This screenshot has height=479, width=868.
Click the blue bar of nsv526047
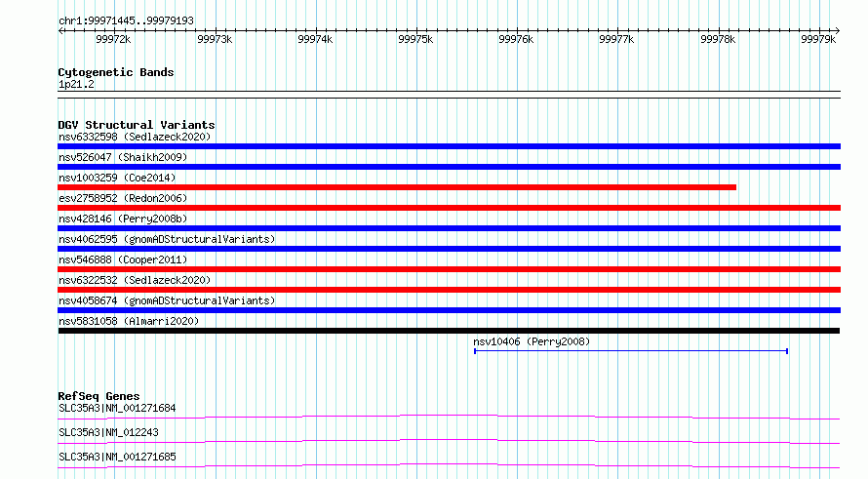(x=449, y=167)
